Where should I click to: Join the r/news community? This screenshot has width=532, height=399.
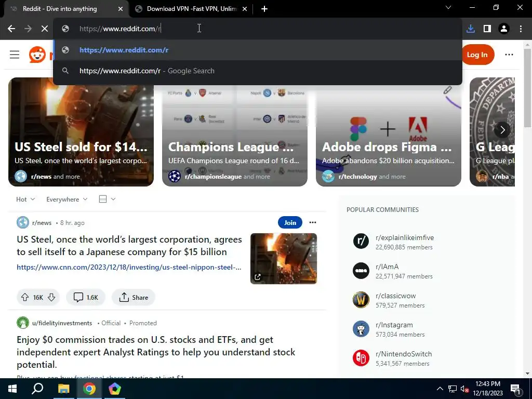pos(290,222)
